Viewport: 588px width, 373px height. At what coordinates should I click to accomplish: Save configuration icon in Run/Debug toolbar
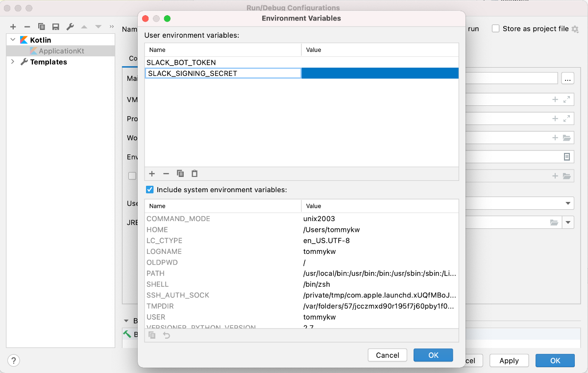[x=56, y=26]
